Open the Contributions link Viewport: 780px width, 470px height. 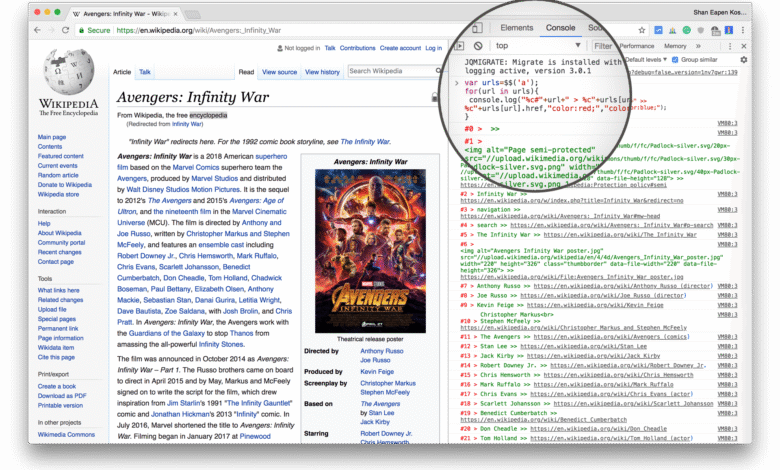358,48
